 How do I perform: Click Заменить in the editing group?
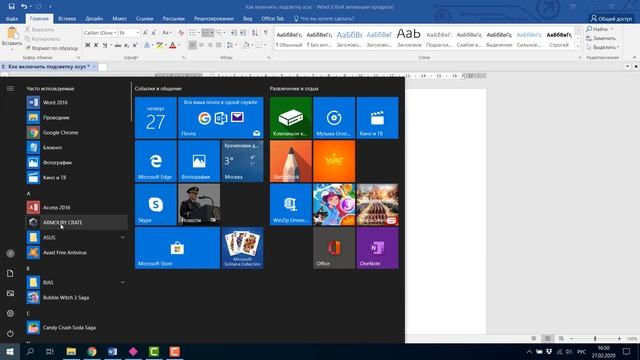(601, 38)
